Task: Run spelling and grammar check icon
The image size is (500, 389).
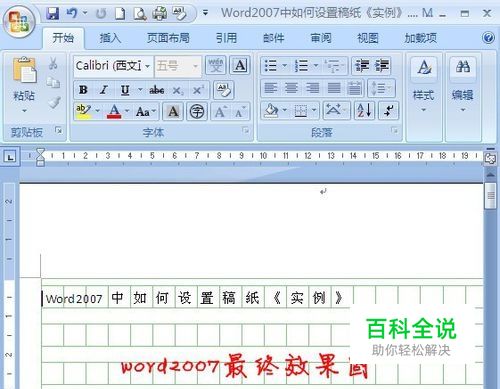Action: 180,14
